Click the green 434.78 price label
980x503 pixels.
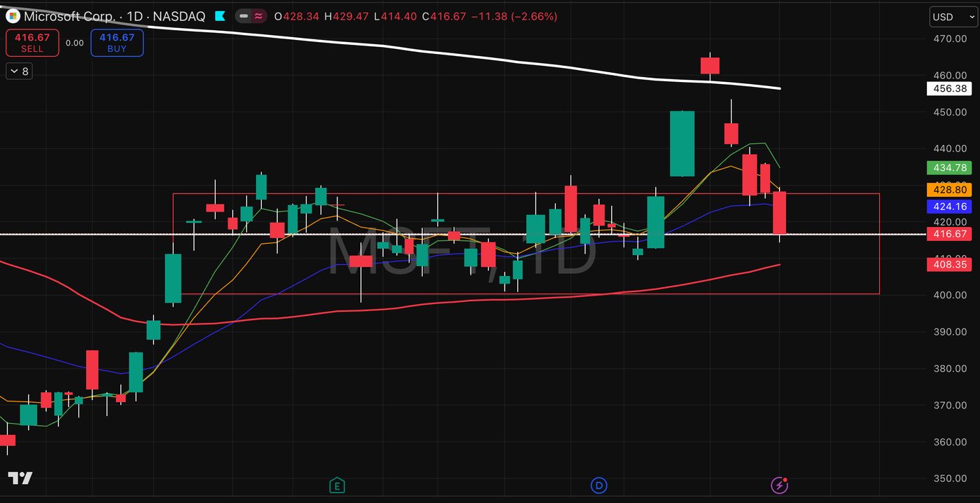950,167
